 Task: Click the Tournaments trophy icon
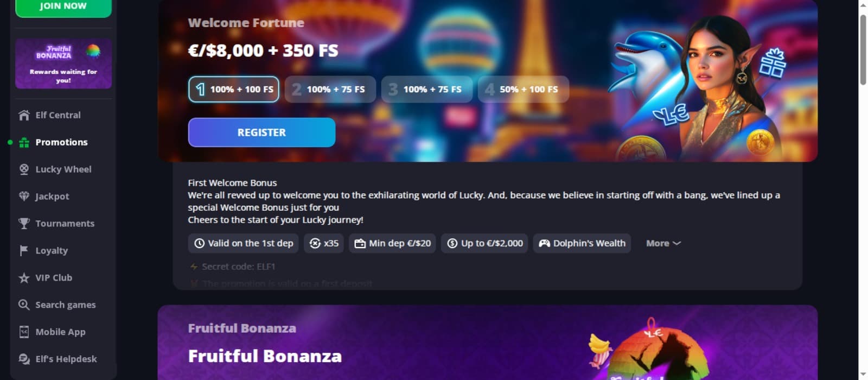point(24,224)
